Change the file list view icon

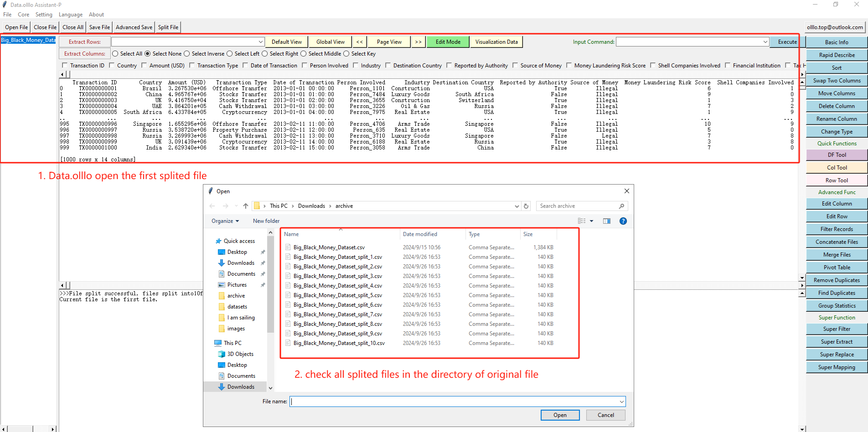click(x=582, y=221)
